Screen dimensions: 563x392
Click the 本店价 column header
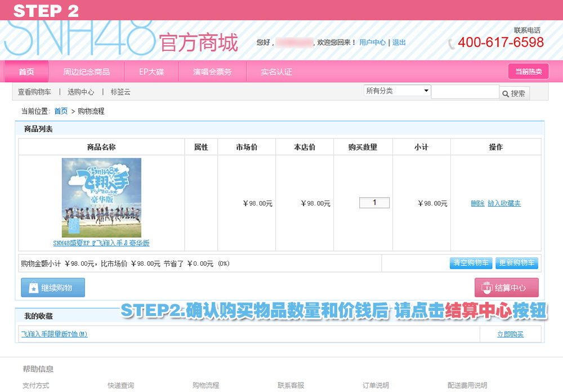pos(305,147)
